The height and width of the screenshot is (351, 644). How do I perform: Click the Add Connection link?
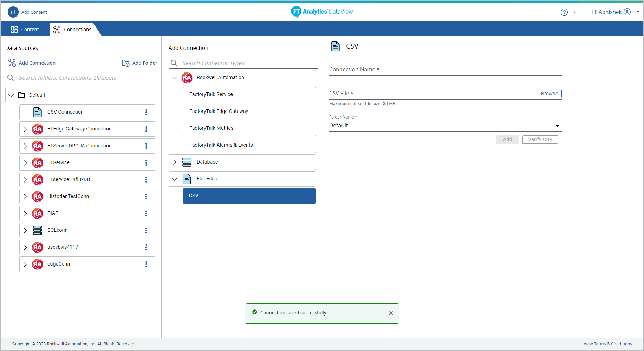[37, 63]
